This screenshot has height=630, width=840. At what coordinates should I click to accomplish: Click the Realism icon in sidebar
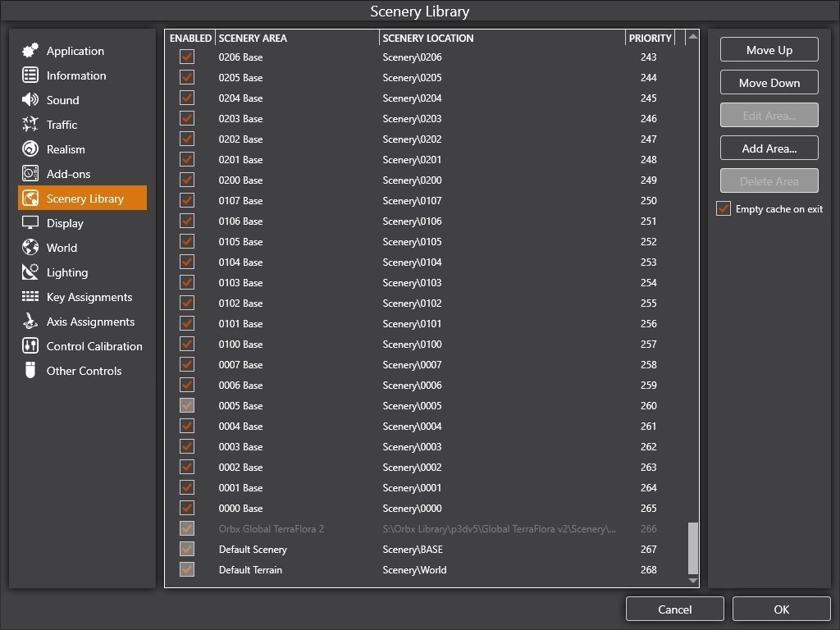[30, 149]
